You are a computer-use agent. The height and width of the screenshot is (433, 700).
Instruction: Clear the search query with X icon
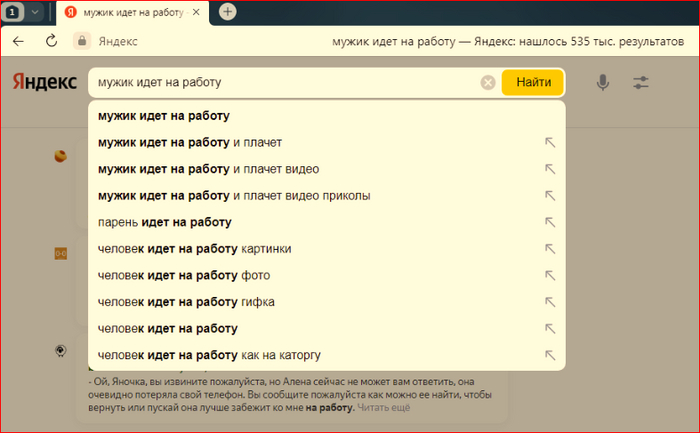tap(488, 83)
